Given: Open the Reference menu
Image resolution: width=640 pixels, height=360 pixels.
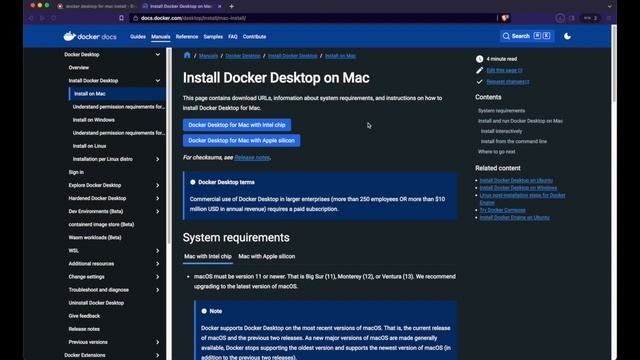Looking at the screenshot, I should click(x=187, y=37).
